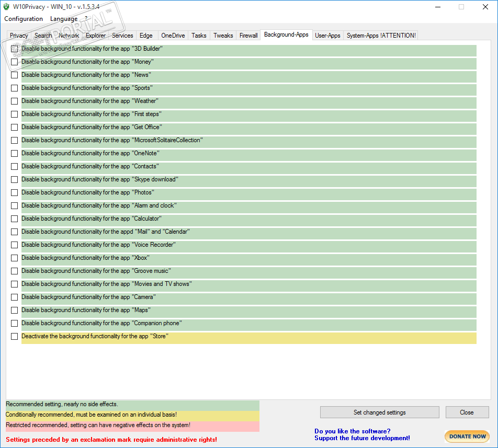The width and height of the screenshot is (498, 448).
Task: Open the ? help menu
Action: pyautogui.click(x=86, y=19)
